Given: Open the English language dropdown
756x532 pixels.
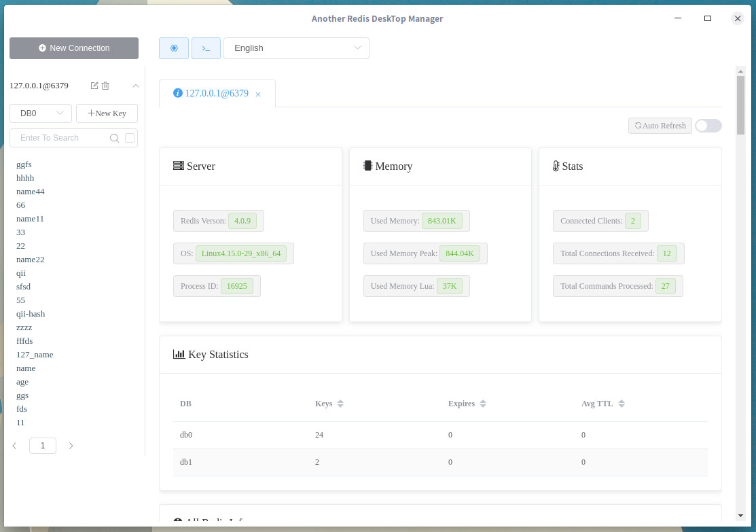Looking at the screenshot, I should pyautogui.click(x=296, y=48).
